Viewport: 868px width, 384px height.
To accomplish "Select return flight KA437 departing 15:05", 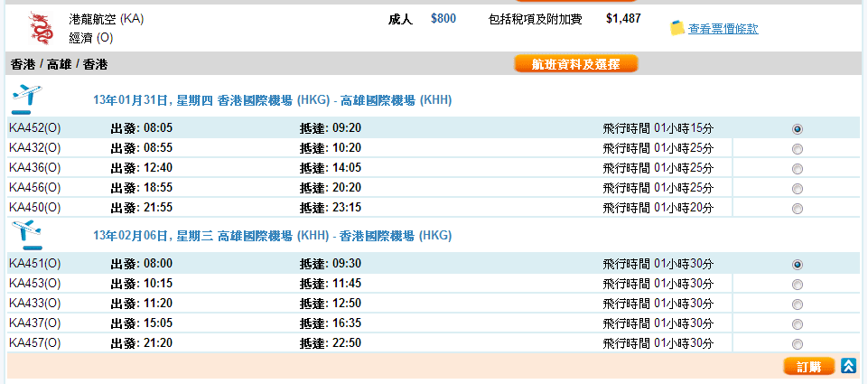I will click(797, 324).
